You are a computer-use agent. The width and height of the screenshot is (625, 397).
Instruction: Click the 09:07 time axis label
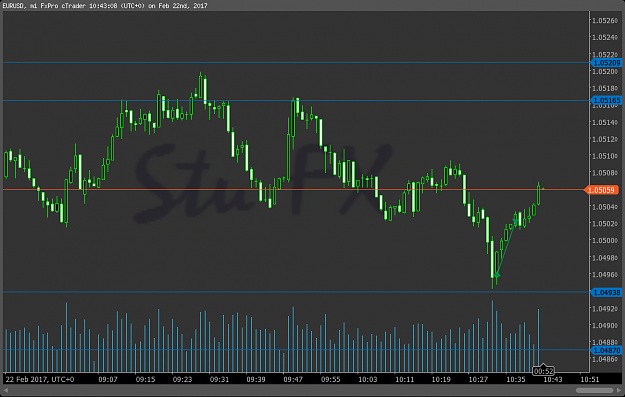point(108,379)
